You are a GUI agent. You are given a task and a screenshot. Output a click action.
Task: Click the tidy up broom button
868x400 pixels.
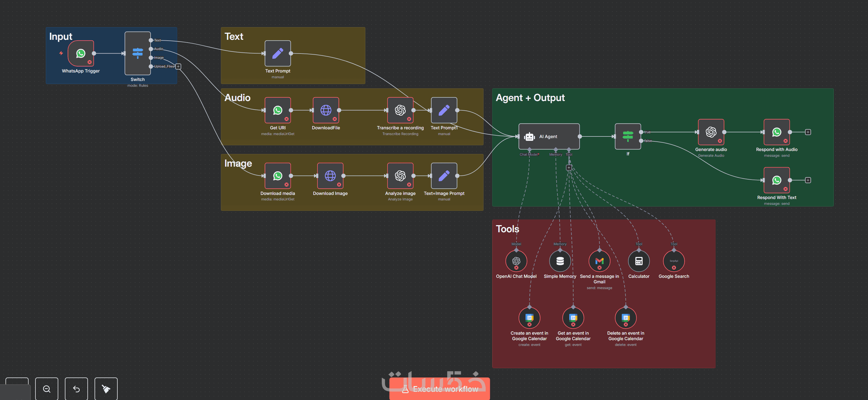(x=106, y=389)
